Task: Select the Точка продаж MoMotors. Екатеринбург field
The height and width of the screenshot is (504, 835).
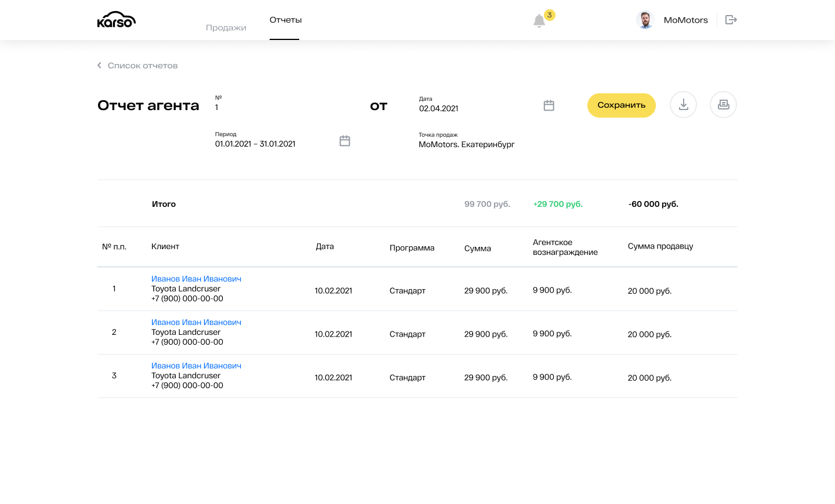Action: [467, 144]
